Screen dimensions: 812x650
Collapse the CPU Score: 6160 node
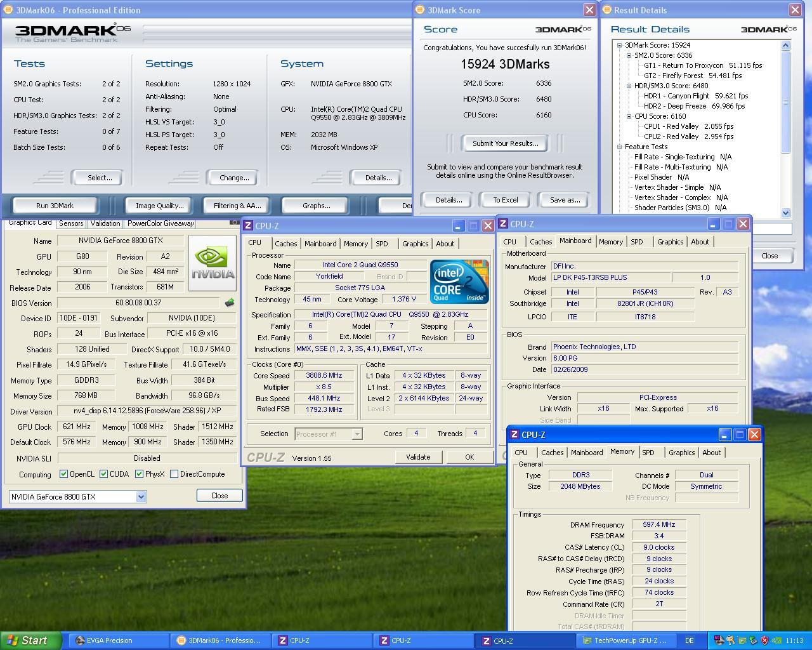(x=629, y=116)
